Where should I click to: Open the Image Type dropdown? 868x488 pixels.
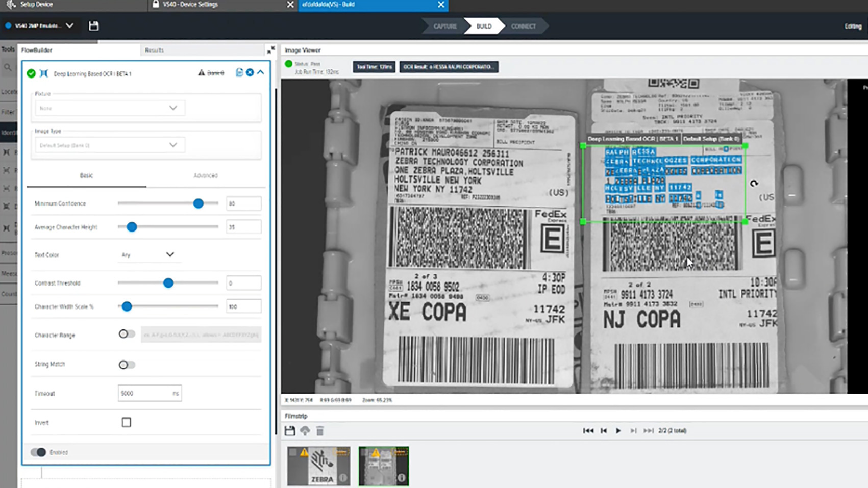point(110,145)
